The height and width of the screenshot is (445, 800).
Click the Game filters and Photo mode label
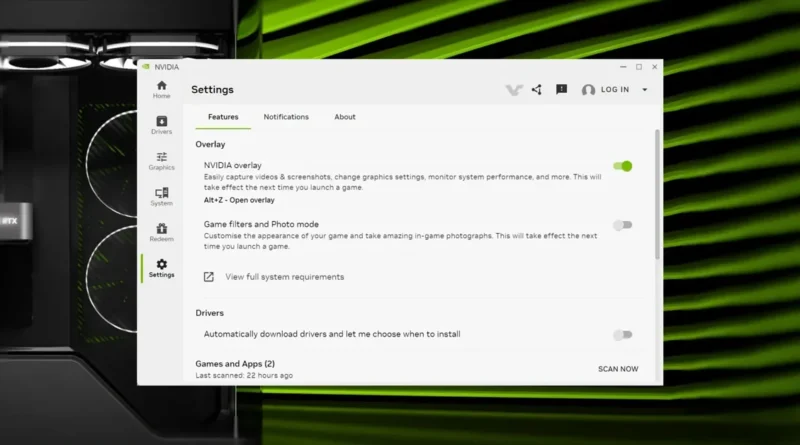tap(261, 224)
